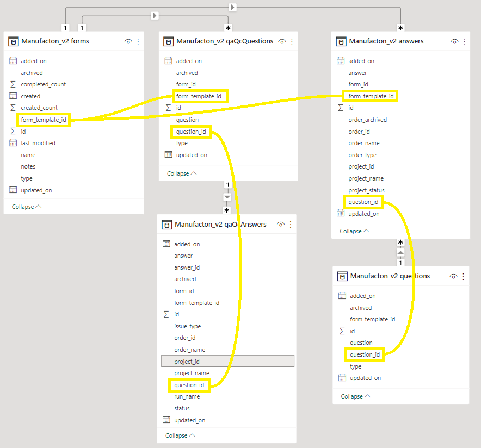Collapse the Manufacton_v2 qaQcQuestions field list
The height and width of the screenshot is (448, 481).
[182, 173]
